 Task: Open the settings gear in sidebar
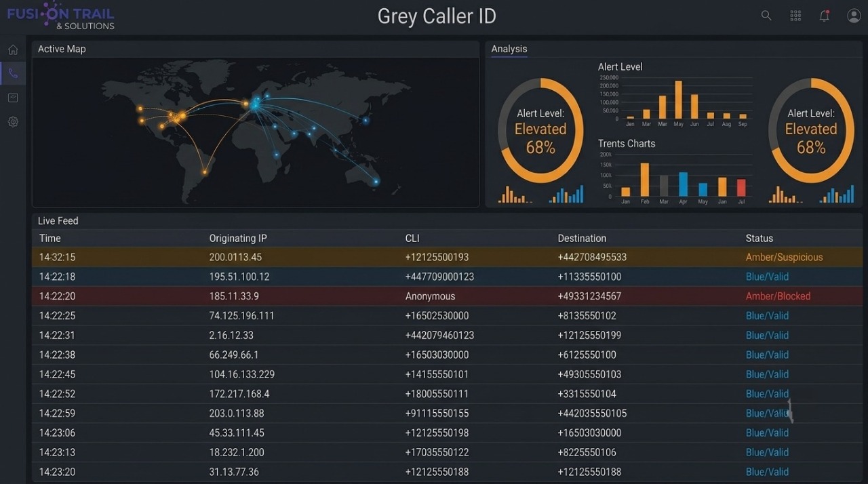(13, 122)
